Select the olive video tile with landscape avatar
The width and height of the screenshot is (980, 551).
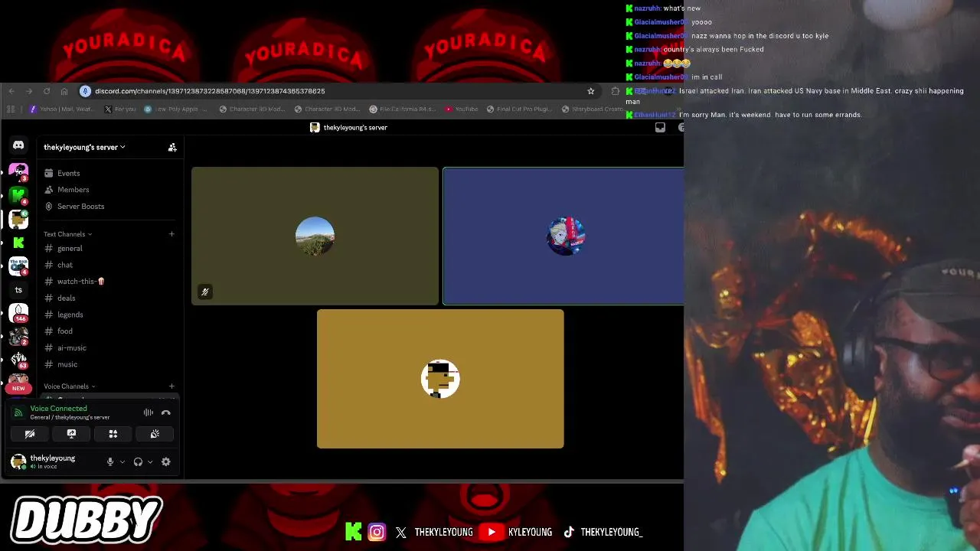point(315,236)
